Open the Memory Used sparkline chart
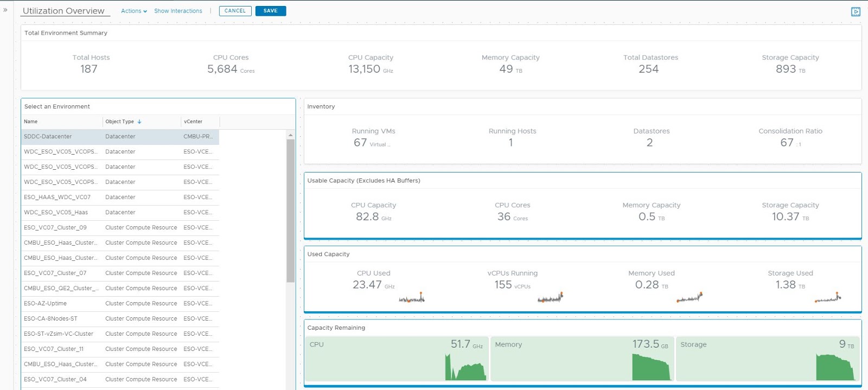Viewport: 868px width, 390px height. (690, 298)
